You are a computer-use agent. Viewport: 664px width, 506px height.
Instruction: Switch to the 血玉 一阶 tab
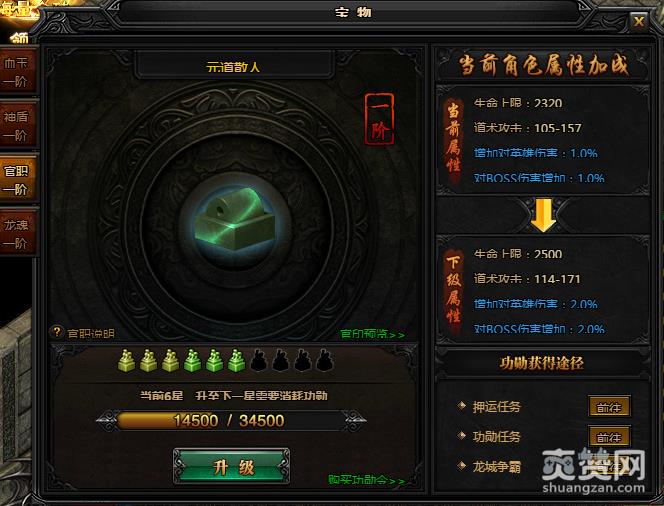(x=17, y=72)
